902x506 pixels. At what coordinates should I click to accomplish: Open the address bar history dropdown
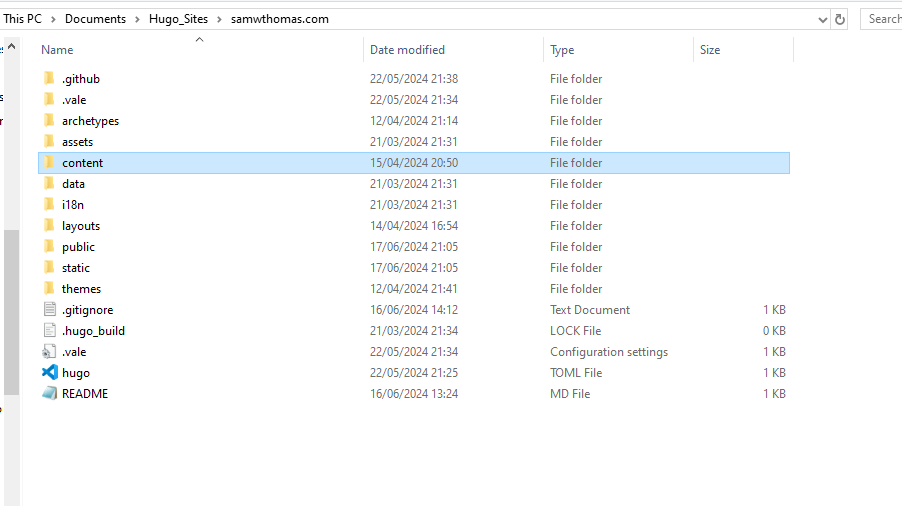click(822, 19)
